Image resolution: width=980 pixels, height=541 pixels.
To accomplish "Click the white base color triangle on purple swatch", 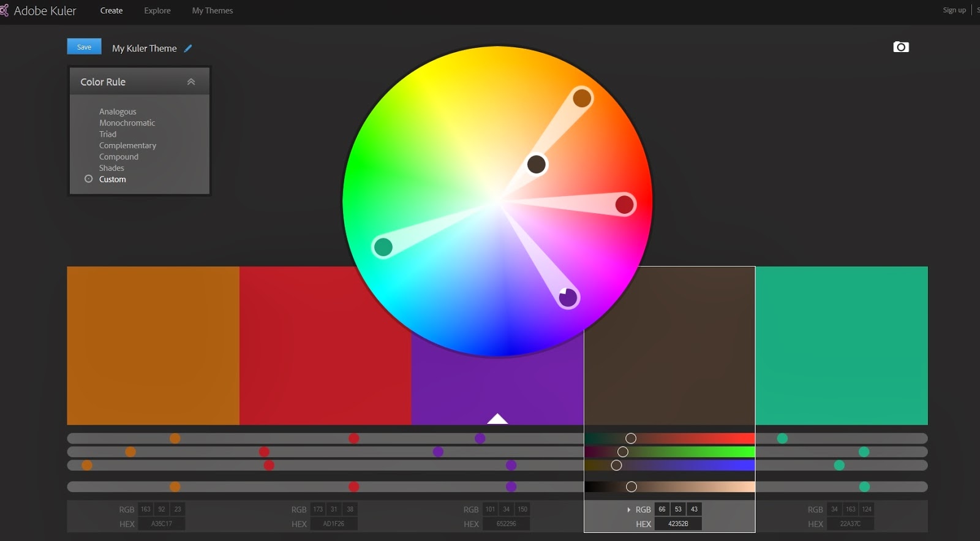I will click(497, 419).
